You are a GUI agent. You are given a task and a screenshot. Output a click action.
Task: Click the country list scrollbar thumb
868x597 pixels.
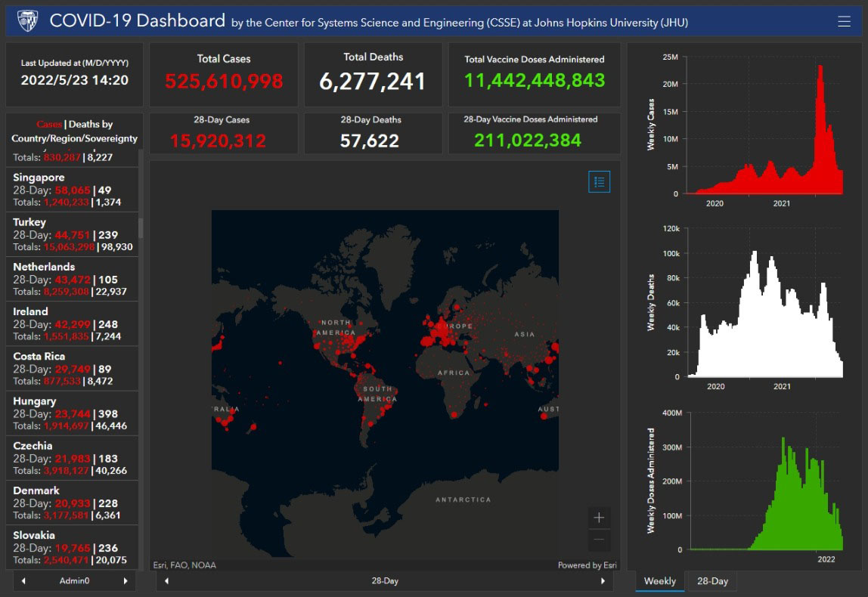point(140,228)
